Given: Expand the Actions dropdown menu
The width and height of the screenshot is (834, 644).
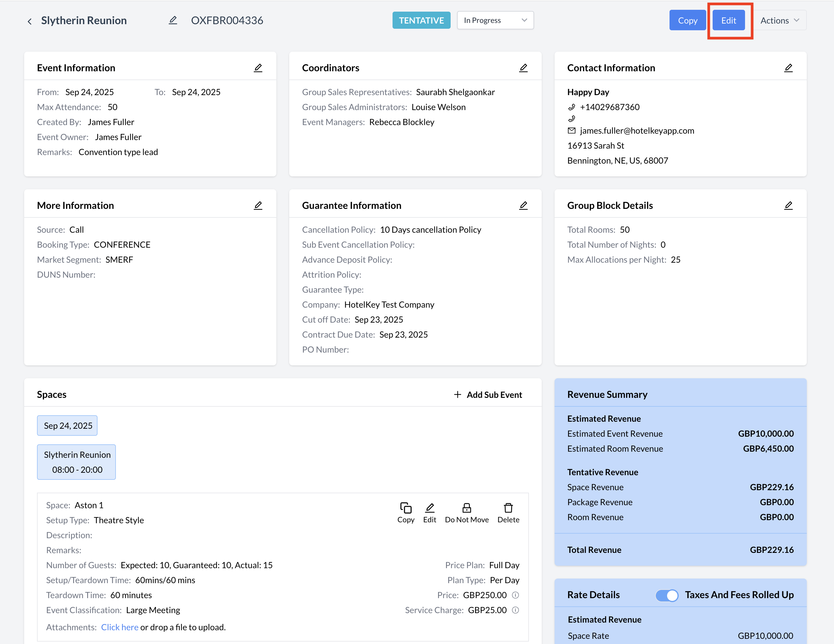Looking at the screenshot, I should (x=779, y=20).
